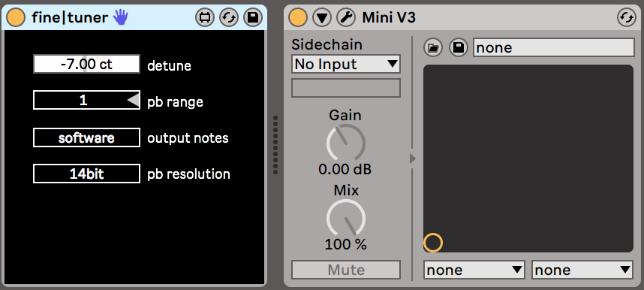Click the Mute button under Mix
The width and height of the screenshot is (644, 290).
pyautogui.click(x=346, y=270)
